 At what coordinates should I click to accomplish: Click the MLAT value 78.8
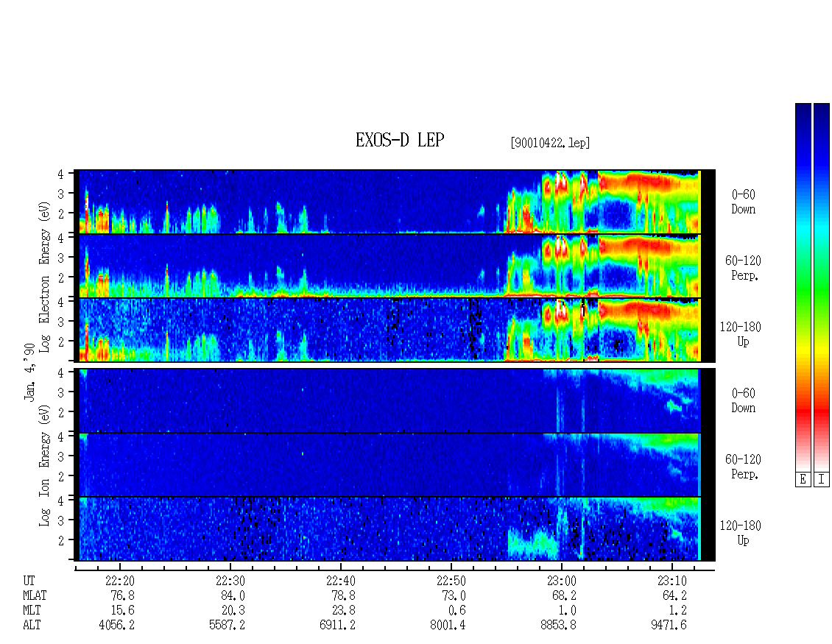tap(343, 595)
